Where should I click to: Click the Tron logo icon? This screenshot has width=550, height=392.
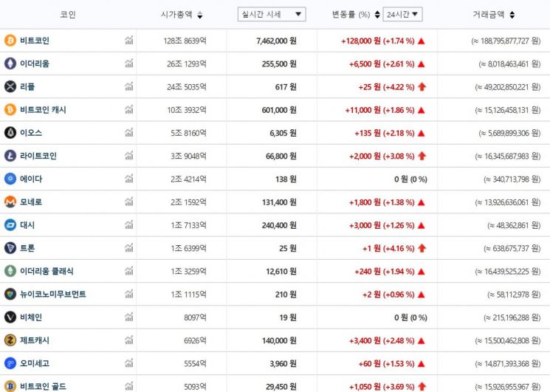pos(10,248)
